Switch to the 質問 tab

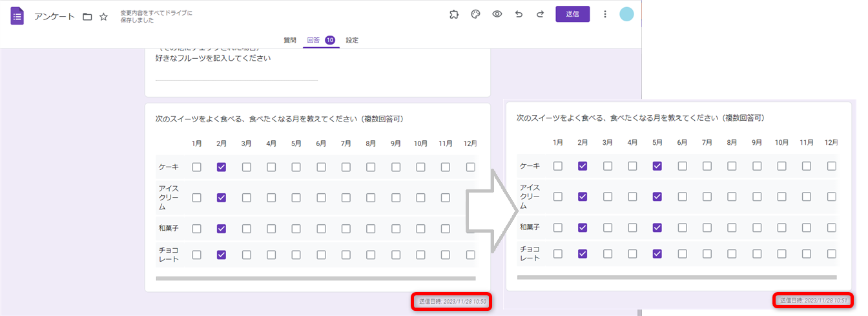pos(290,40)
